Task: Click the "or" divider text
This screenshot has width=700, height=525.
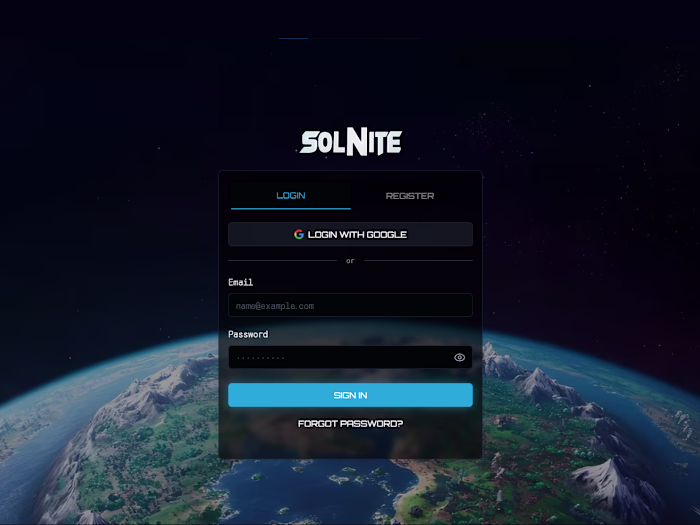Action: [x=350, y=261]
